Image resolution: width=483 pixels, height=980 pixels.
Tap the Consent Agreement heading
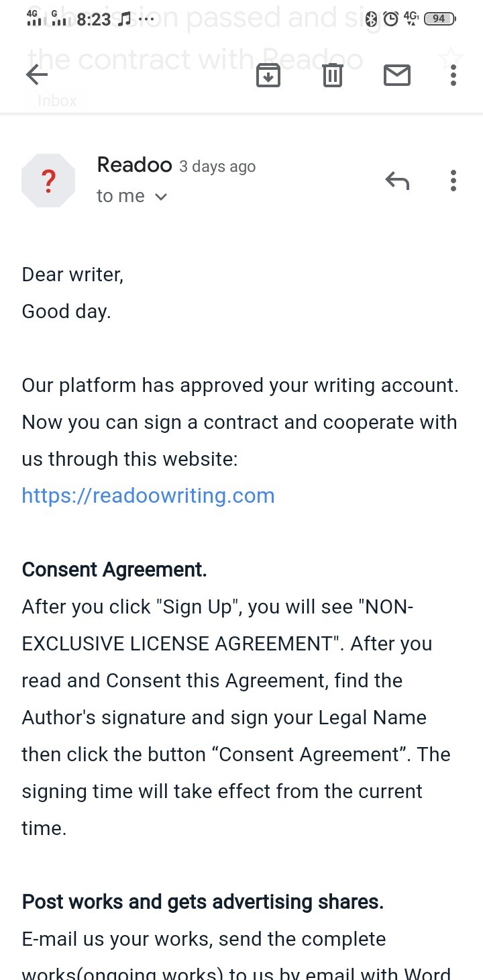point(114,570)
